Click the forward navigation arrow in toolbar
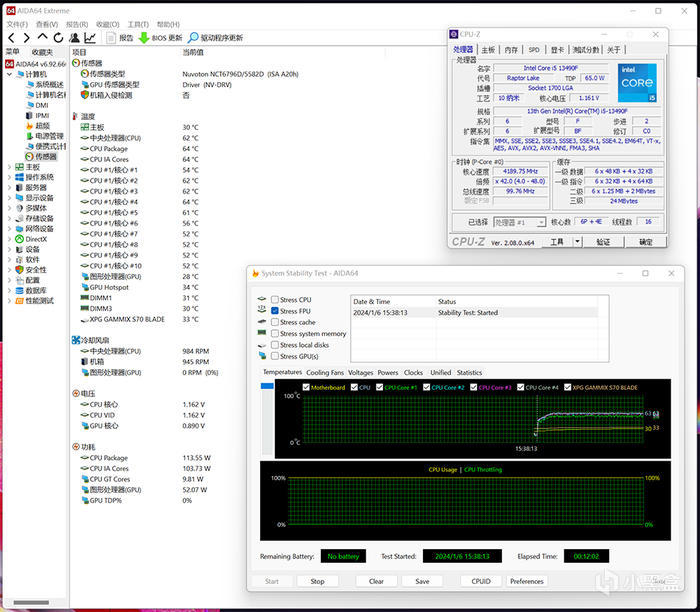The image size is (700, 612). coord(28,38)
